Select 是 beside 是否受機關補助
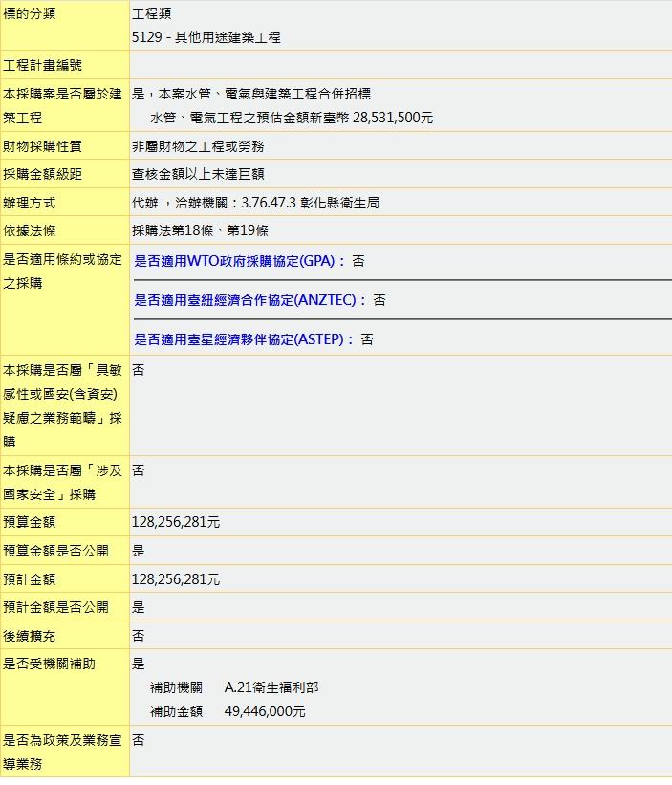This screenshot has height=785, width=672. click(138, 664)
